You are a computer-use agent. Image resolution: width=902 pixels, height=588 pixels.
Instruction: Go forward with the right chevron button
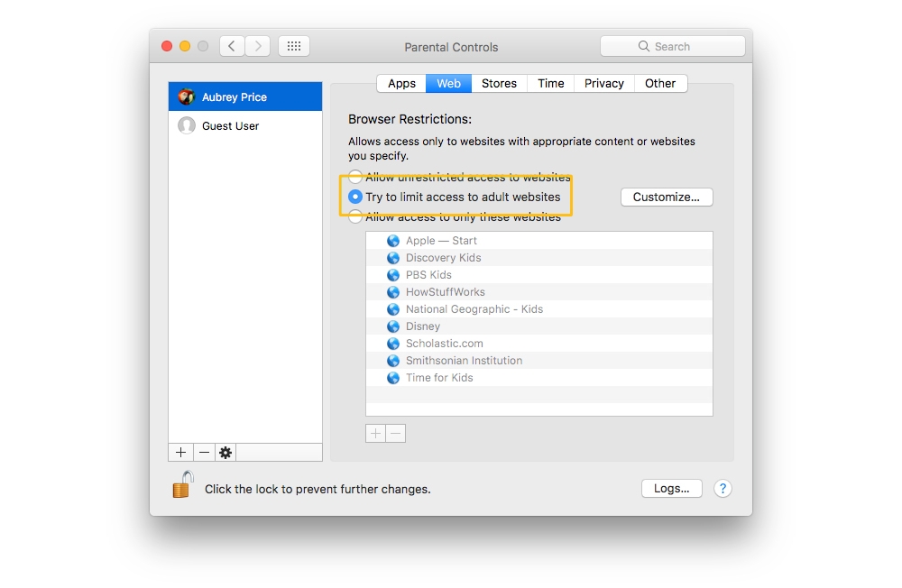258,46
